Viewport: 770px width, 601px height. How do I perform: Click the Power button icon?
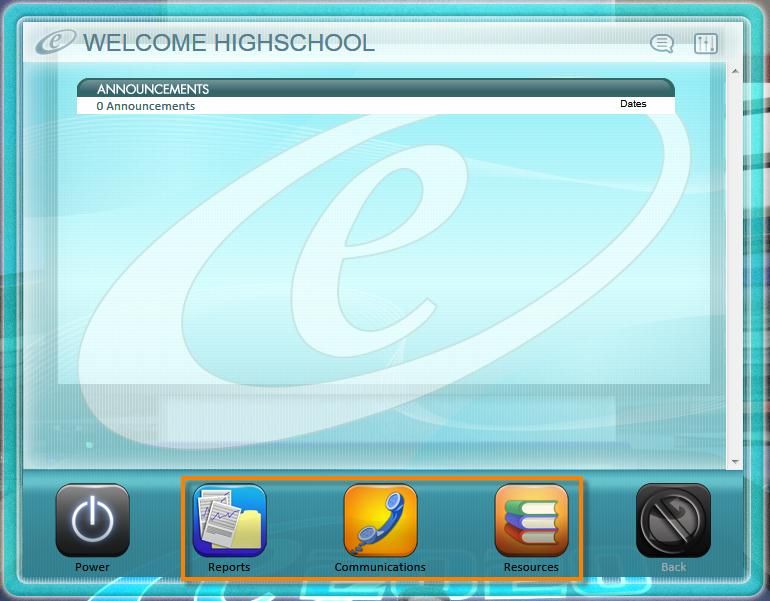pyautogui.click(x=92, y=520)
